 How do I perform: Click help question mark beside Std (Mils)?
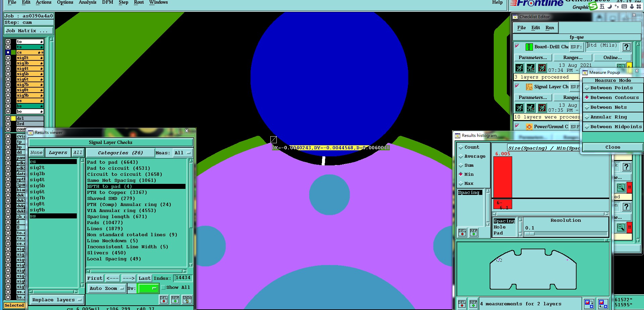tap(626, 47)
